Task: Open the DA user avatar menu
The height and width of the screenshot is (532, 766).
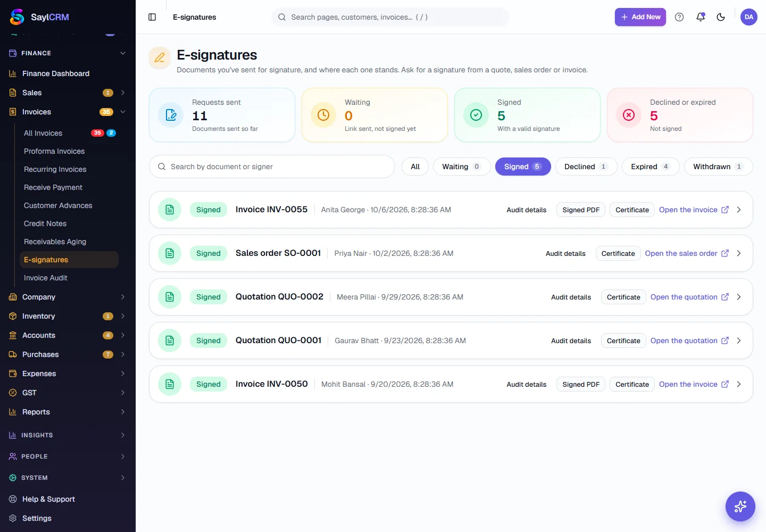Action: pyautogui.click(x=749, y=17)
